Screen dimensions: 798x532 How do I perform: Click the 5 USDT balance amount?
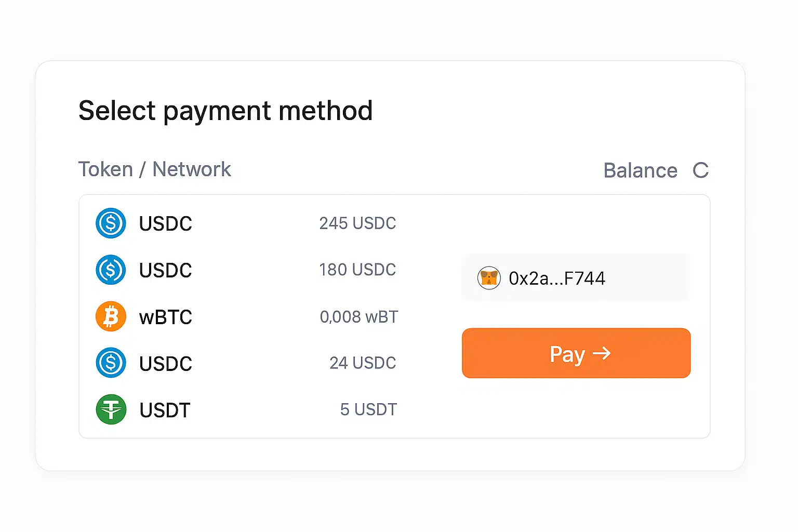[x=368, y=409]
